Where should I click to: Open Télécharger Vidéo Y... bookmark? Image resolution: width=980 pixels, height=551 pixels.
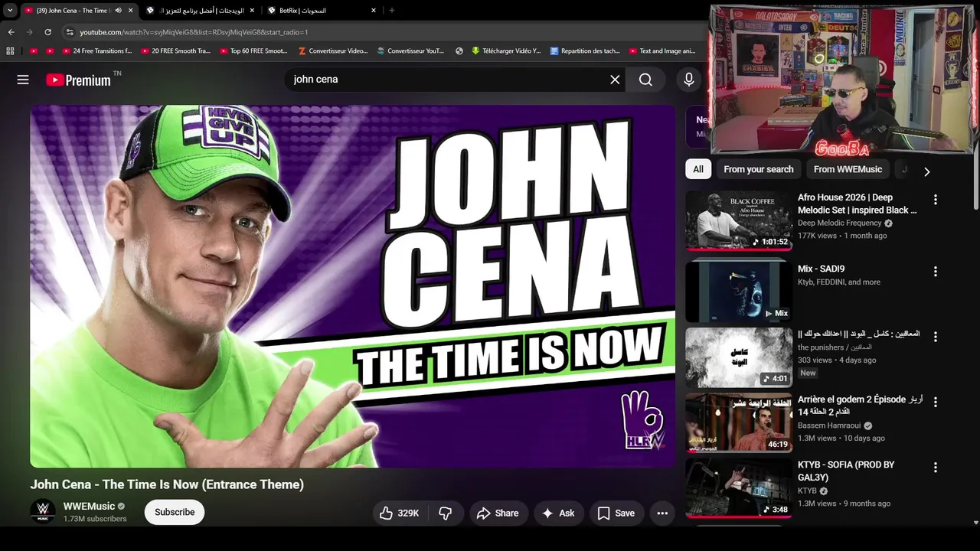pos(506,51)
